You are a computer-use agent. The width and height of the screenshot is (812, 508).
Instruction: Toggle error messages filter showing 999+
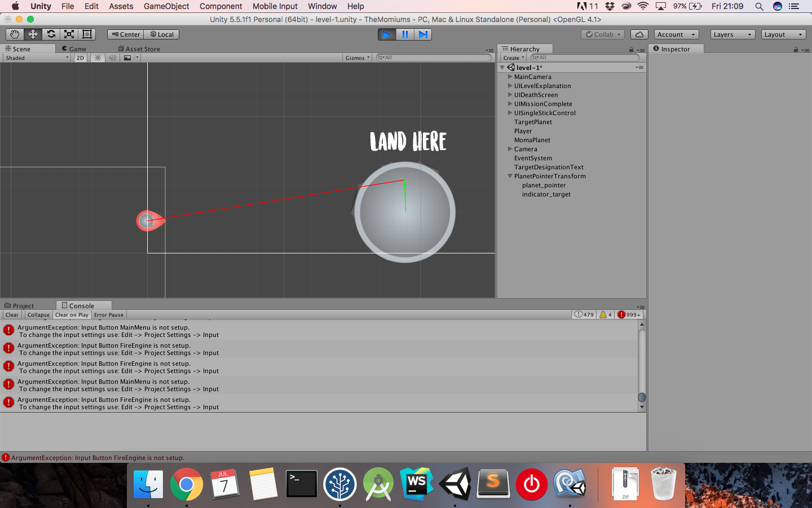coord(629,315)
